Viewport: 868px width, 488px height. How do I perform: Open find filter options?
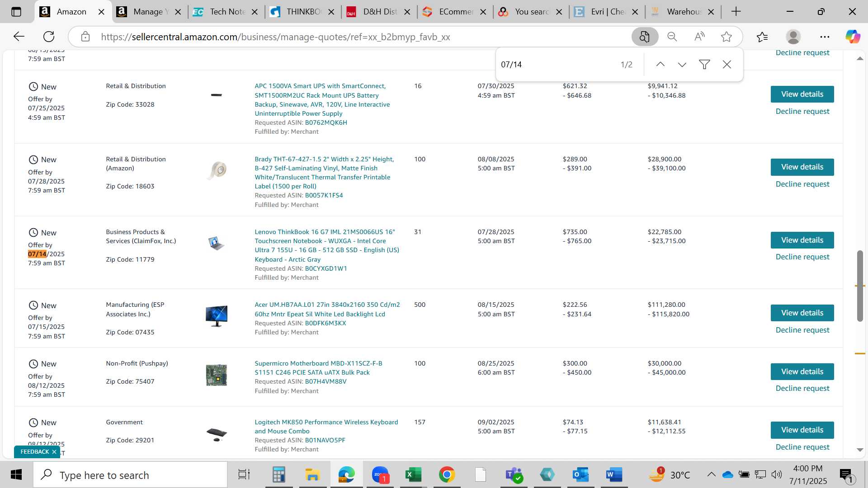point(704,65)
